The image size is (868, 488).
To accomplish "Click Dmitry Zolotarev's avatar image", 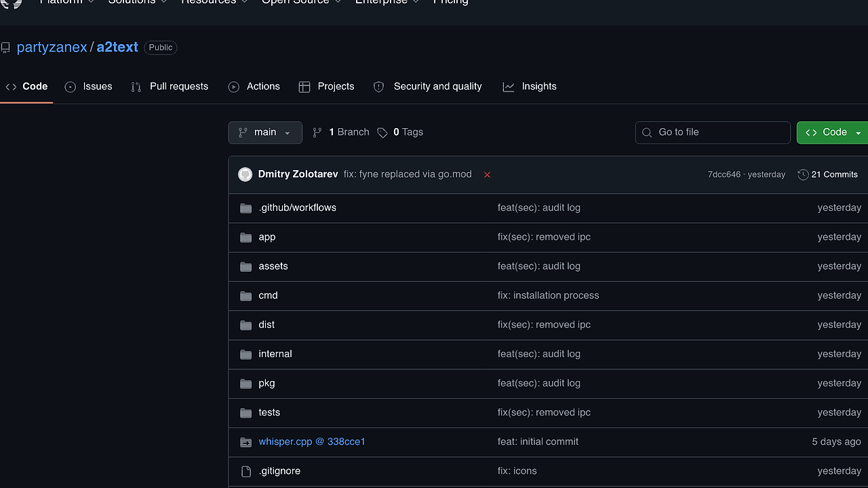I will click(245, 174).
